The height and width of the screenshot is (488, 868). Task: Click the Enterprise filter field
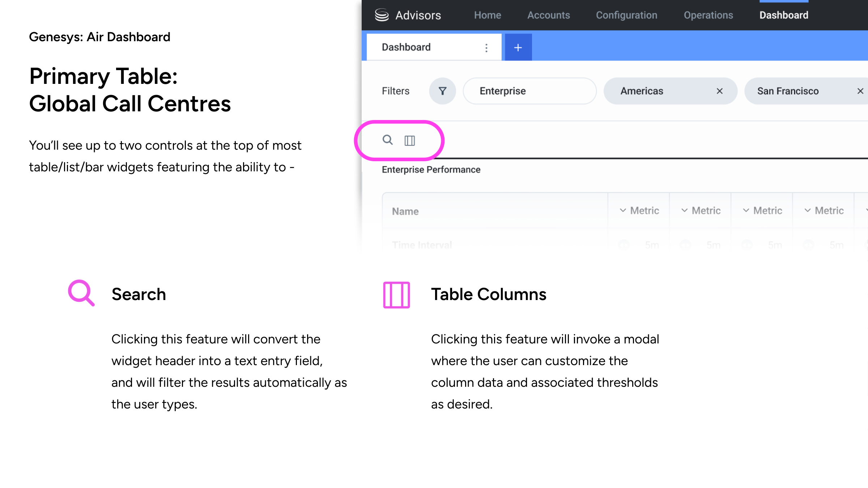[x=529, y=91]
